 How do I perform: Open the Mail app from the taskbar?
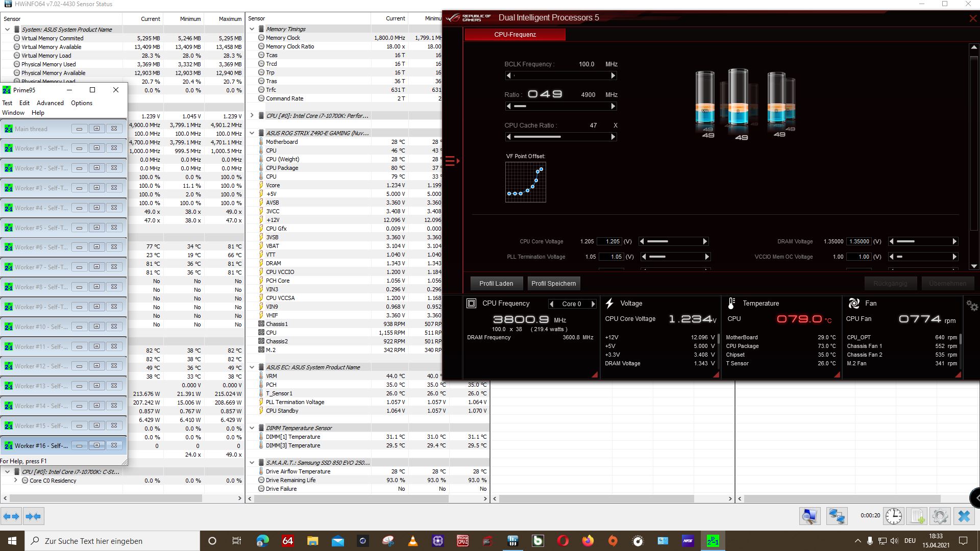[x=338, y=541]
